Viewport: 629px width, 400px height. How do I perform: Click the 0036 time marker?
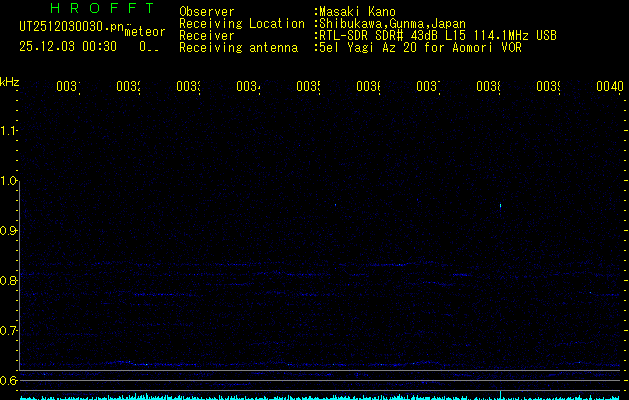(368, 86)
